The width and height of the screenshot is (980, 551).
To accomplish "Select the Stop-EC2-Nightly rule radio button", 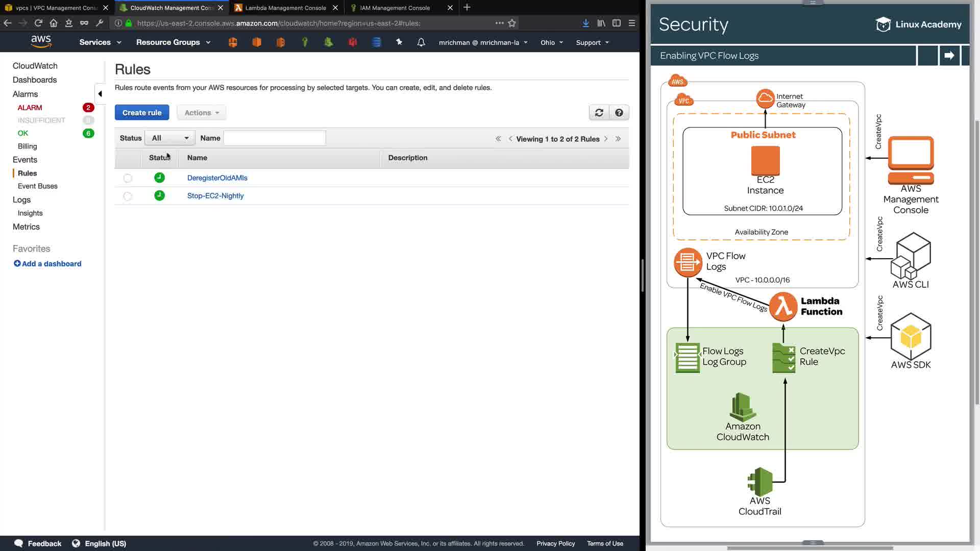I will point(128,196).
